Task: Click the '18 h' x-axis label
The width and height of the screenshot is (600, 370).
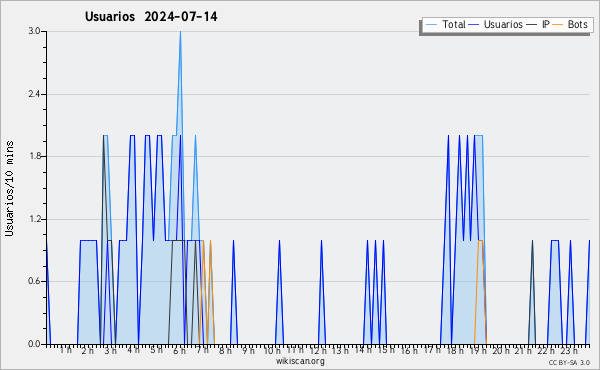Action: [455, 351]
